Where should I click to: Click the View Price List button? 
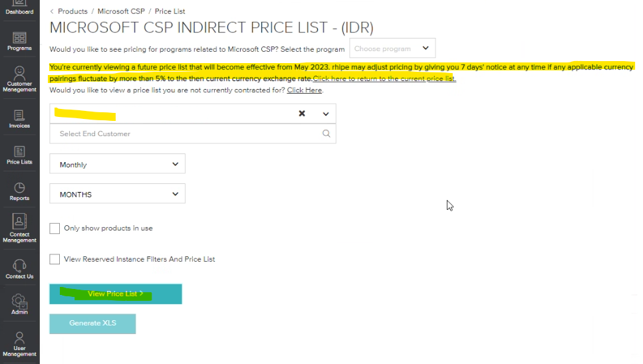coord(116,294)
